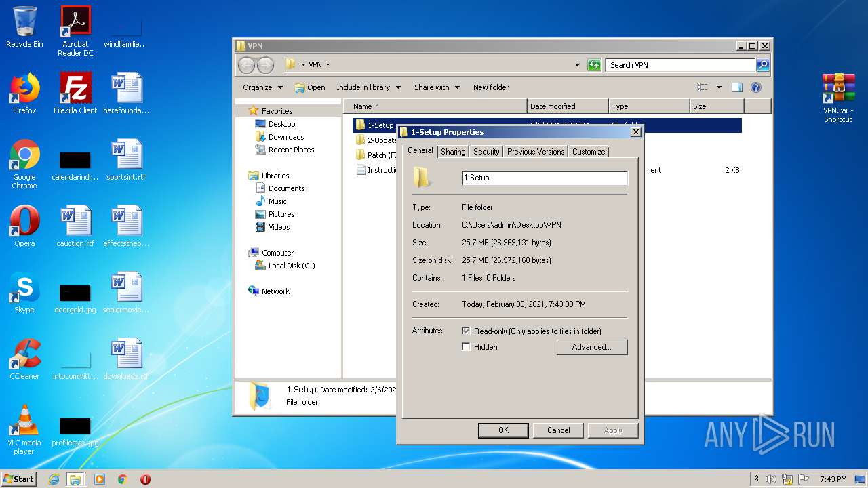This screenshot has width=868, height=488.
Task: Select the 2-Update folder in list
Action: point(376,140)
